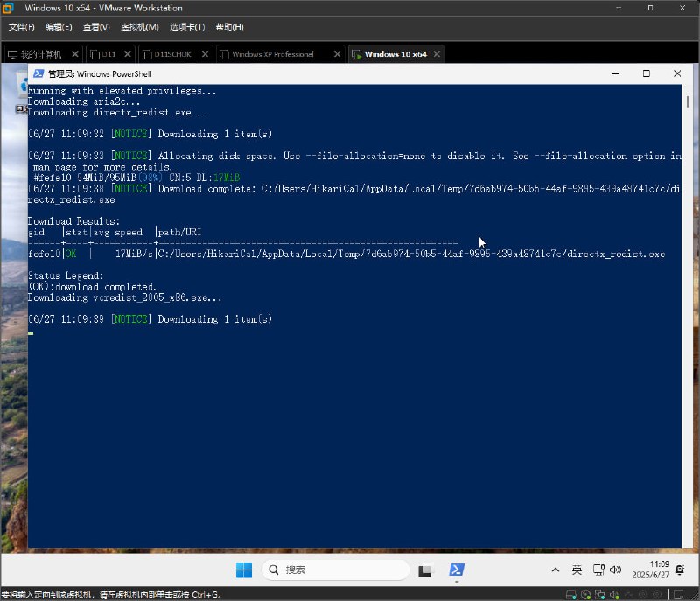This screenshot has width=700, height=601.
Task: Click the "Status Legend:" line
Action: 66,276
